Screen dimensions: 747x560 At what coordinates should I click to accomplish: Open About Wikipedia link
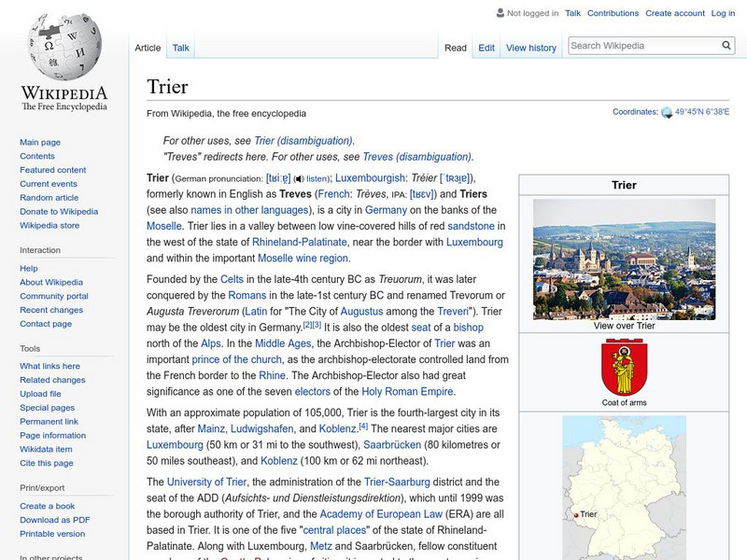pyautogui.click(x=51, y=282)
